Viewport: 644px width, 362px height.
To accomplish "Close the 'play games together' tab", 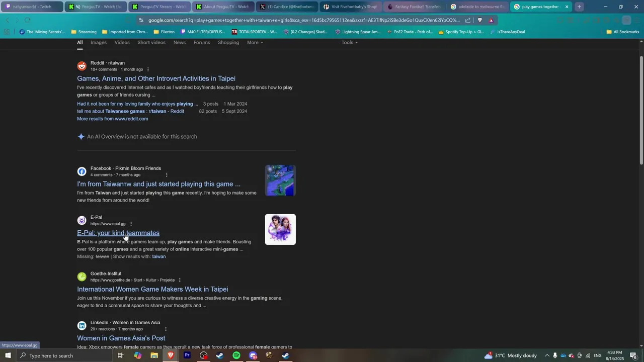I will pyautogui.click(x=567, y=7).
